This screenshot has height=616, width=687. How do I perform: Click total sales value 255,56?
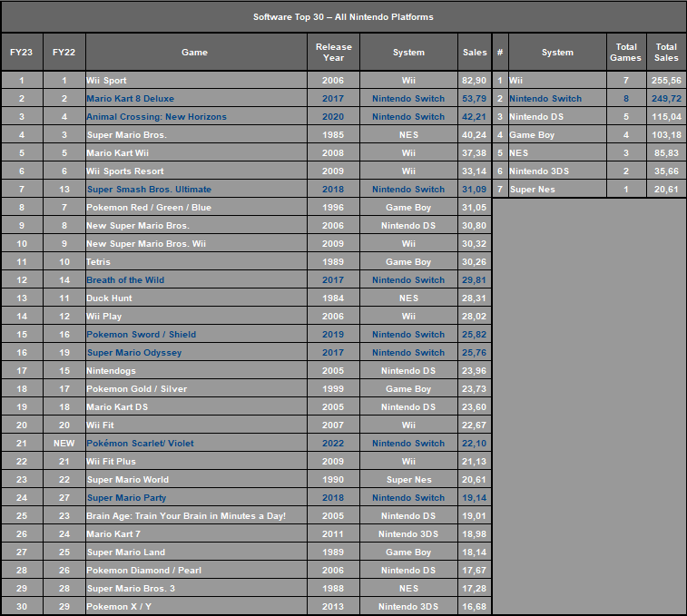[x=666, y=80]
